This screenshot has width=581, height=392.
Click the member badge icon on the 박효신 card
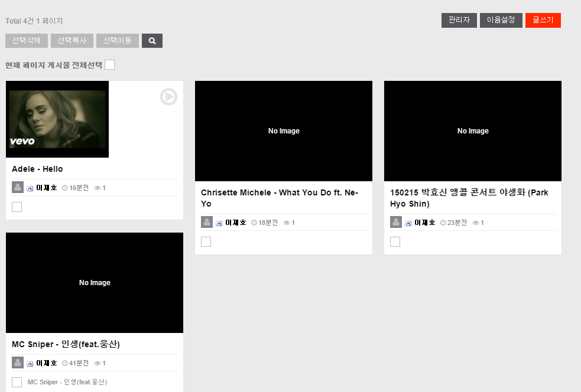tap(408, 223)
